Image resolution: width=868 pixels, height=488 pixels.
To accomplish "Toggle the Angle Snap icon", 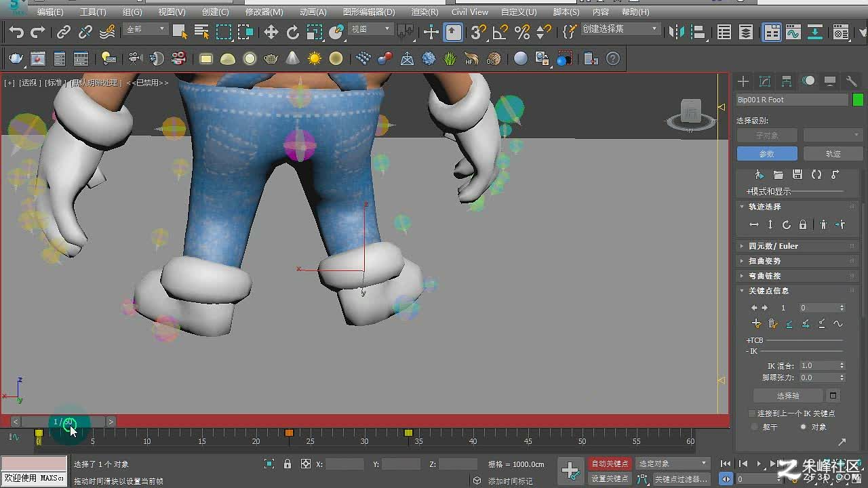I will pos(500,32).
